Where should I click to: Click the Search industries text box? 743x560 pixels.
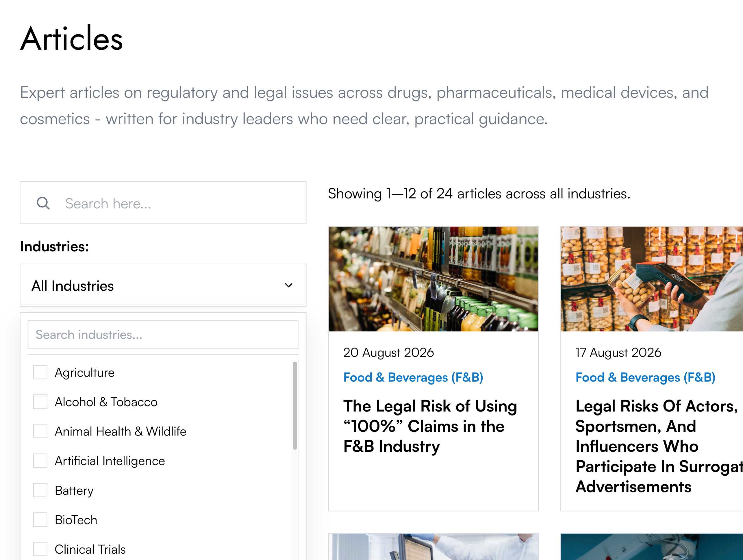163,334
